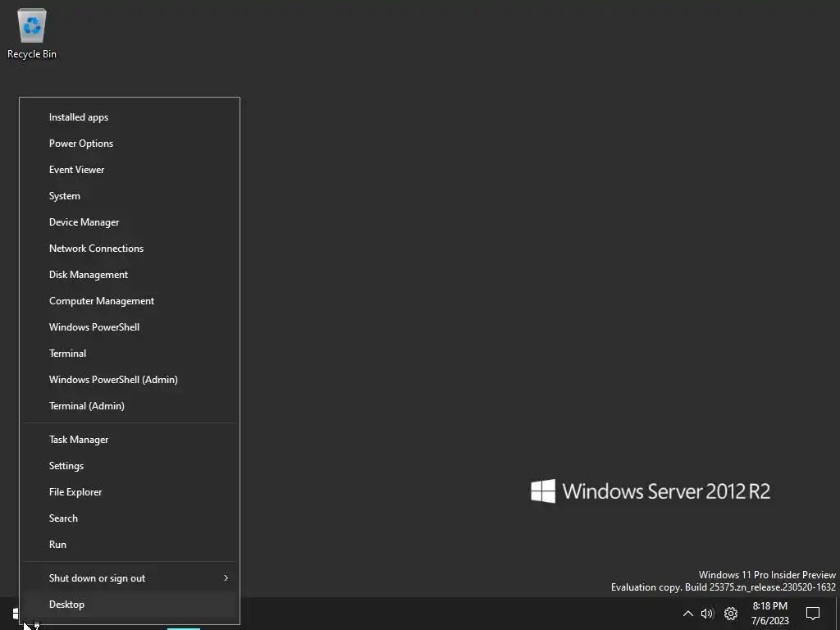This screenshot has height=630, width=840.
Task: Choose Desktop at the menu bottom
Action: pyautogui.click(x=130, y=605)
